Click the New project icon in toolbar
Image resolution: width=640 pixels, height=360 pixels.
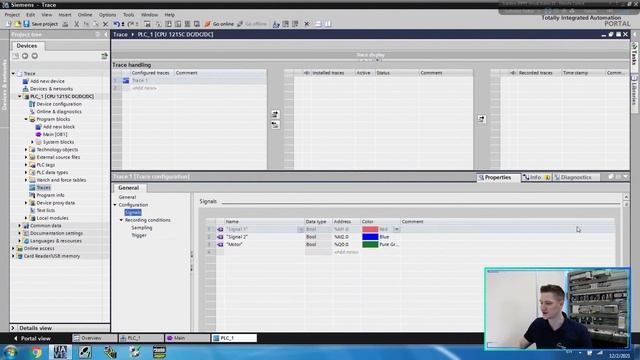click(x=8, y=24)
